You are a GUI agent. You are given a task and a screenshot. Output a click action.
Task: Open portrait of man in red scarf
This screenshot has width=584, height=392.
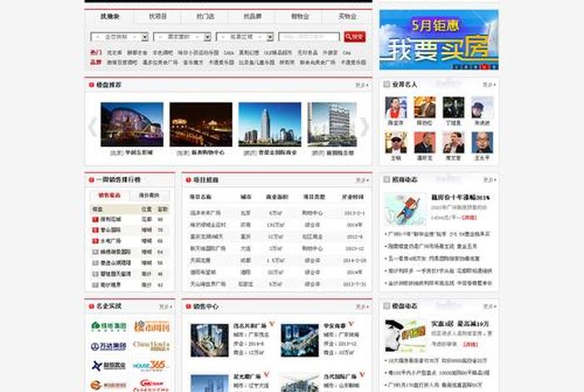pos(395,108)
